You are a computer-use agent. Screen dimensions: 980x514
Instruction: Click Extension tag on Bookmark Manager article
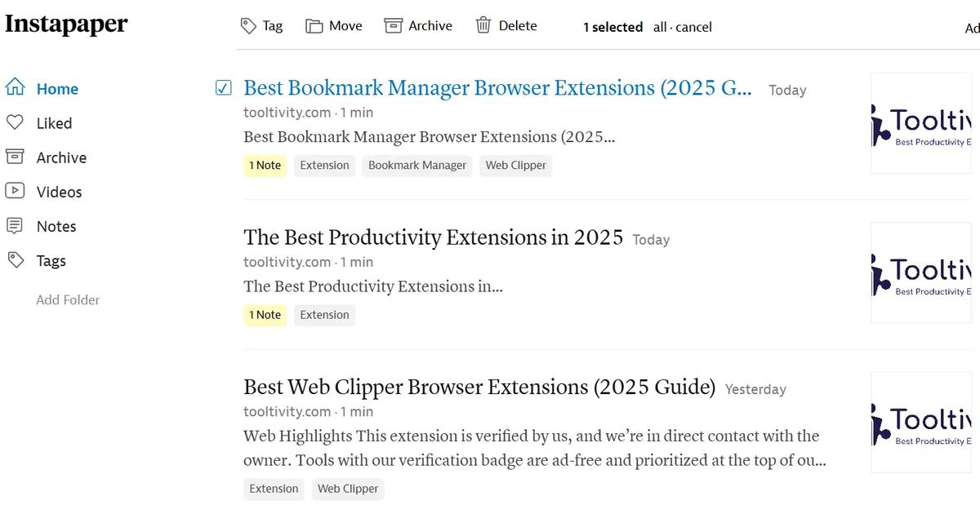pos(324,166)
